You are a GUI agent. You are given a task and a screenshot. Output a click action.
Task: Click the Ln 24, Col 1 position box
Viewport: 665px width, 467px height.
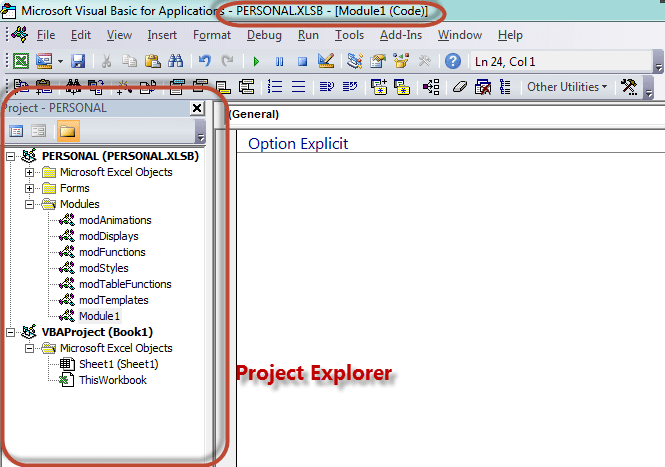[x=560, y=62]
